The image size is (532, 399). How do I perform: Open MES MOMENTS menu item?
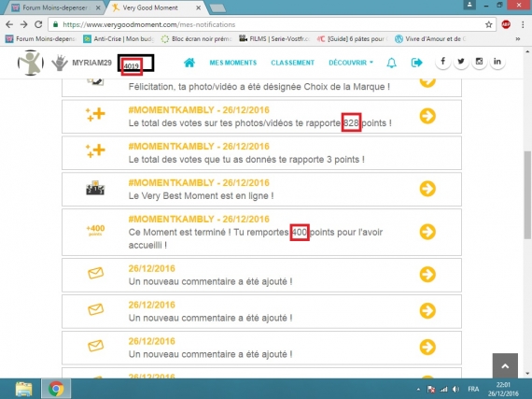click(x=233, y=63)
